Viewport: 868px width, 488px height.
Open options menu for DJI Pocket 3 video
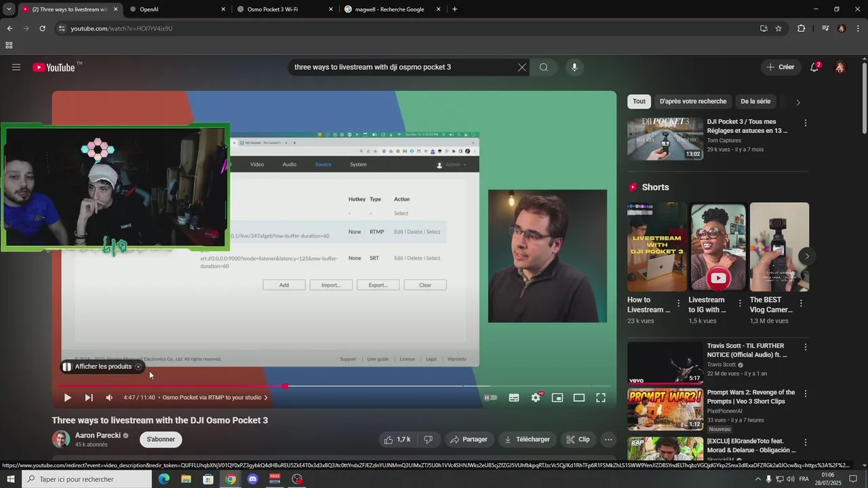[806, 123]
